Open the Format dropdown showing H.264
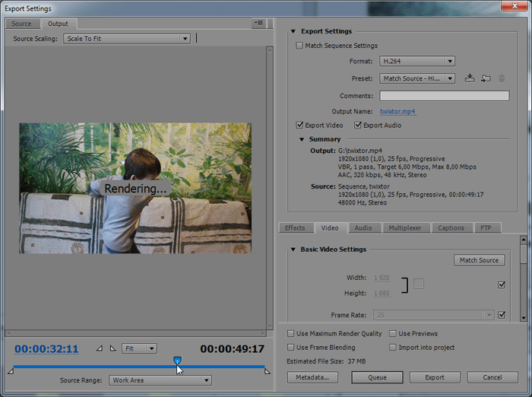 [417, 61]
